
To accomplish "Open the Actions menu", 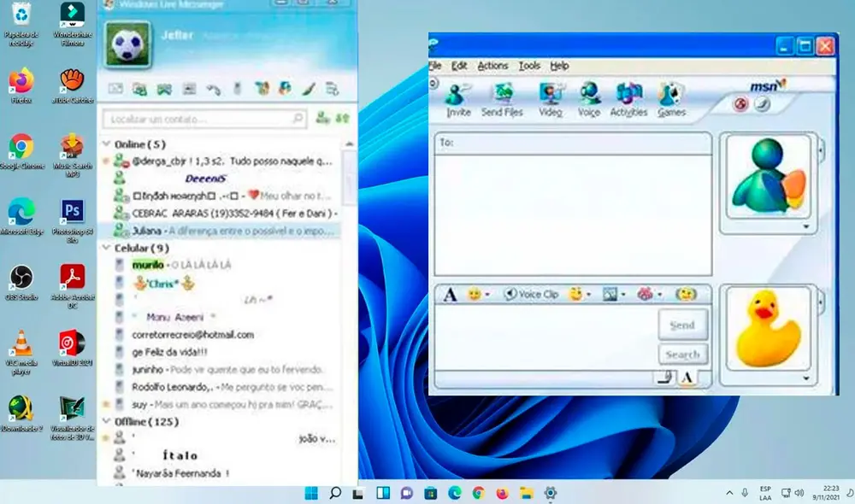I will point(493,66).
